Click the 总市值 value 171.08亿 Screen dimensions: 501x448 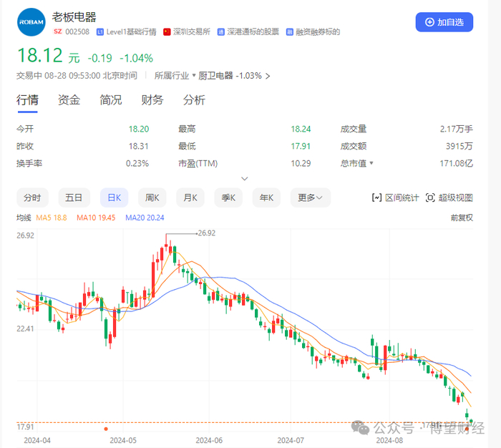tap(457, 164)
